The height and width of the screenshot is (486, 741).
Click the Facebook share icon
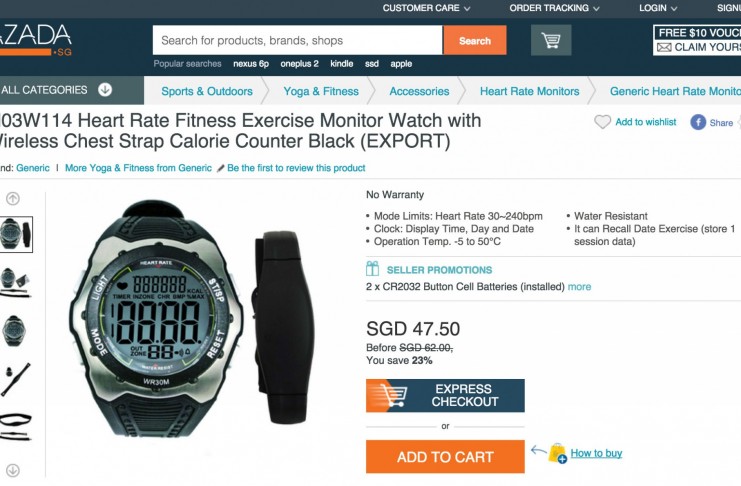[698, 122]
